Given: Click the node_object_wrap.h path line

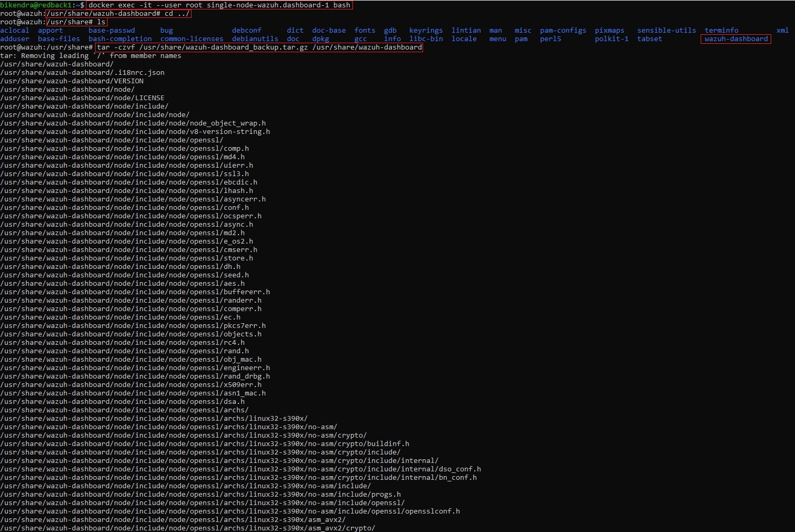Looking at the screenshot, I should [x=133, y=123].
